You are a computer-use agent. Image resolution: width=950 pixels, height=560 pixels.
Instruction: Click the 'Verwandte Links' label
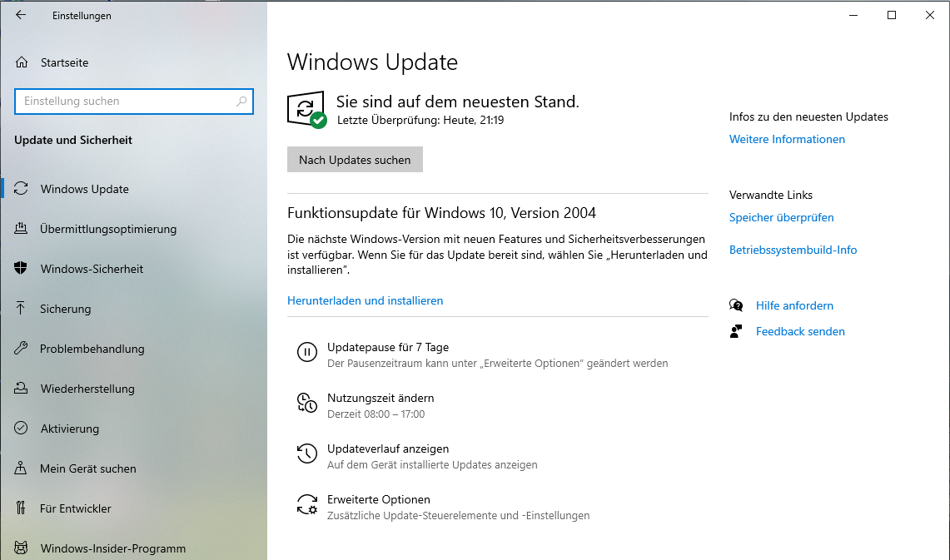(x=771, y=195)
